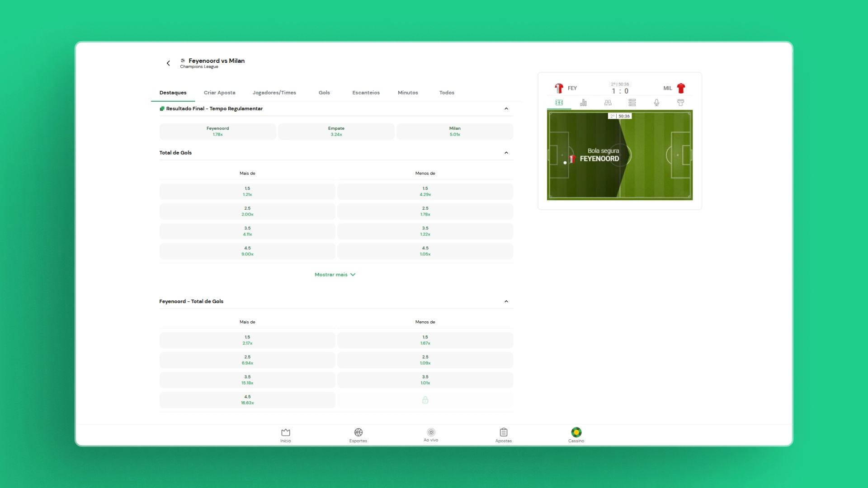Select Total de Gols Menos de 4.5 at 1.05x
868x488 pixels.
(x=425, y=251)
